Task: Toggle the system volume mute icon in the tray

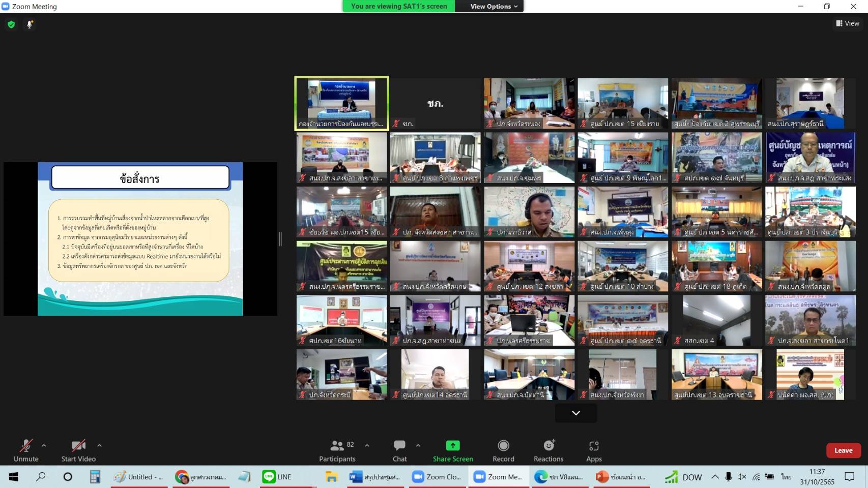Action: (742, 477)
